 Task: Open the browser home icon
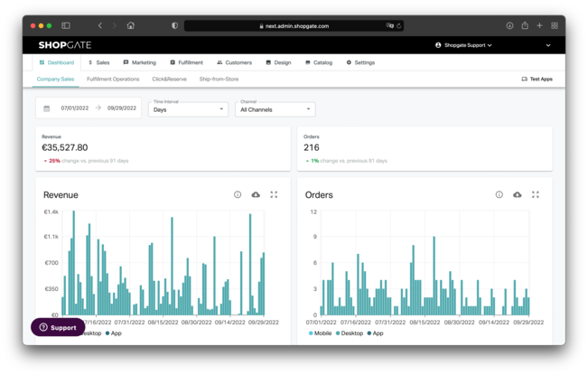(130, 25)
